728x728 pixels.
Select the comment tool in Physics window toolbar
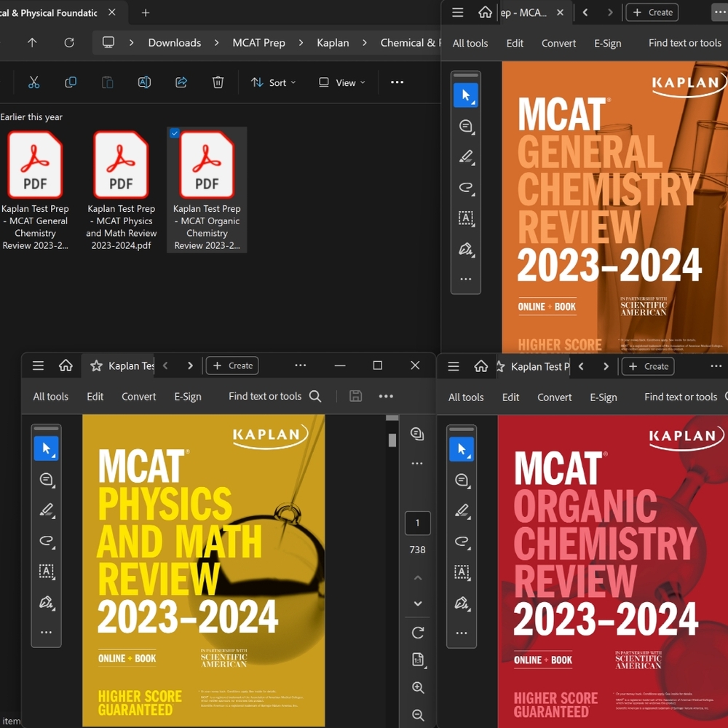(x=47, y=479)
